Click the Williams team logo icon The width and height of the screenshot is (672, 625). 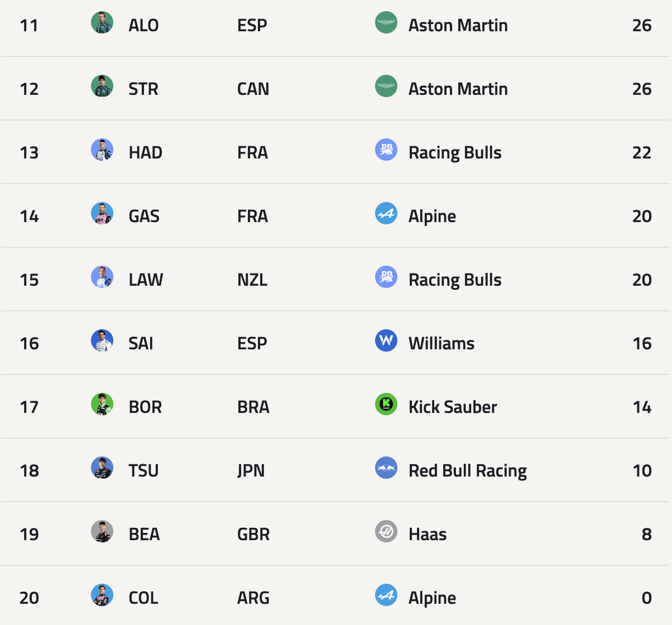(x=386, y=341)
